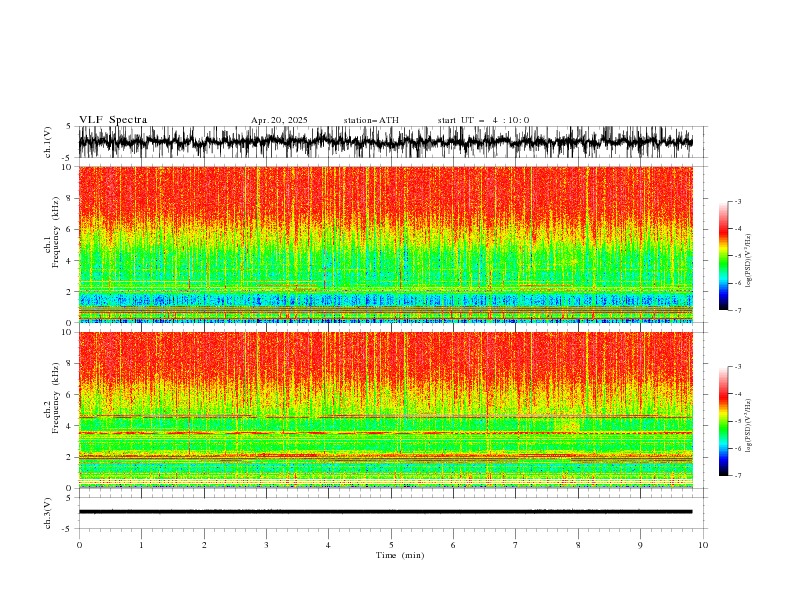792x612 pixels.
Task: Click the ch.1 spectrogram color scale bar
Action: 724,256
